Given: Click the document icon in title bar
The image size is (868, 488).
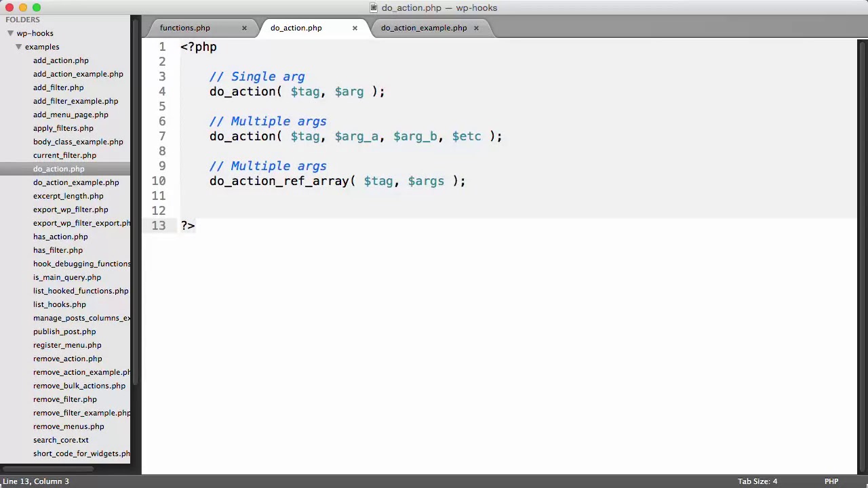Looking at the screenshot, I should pos(374,7).
